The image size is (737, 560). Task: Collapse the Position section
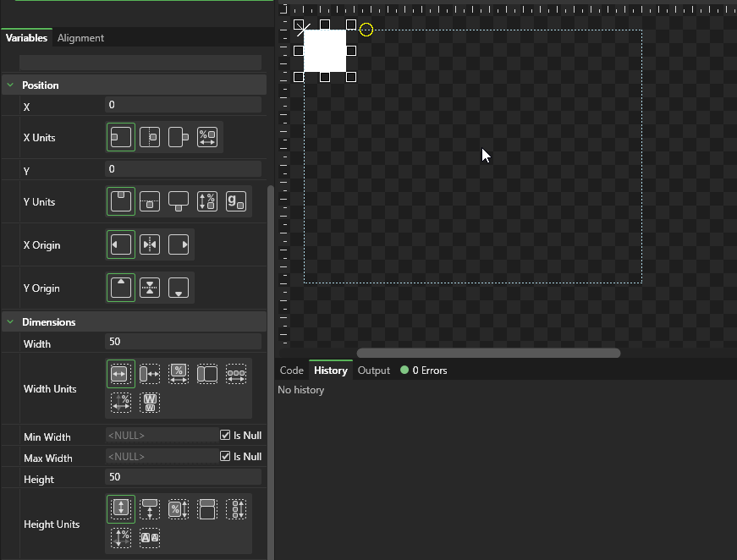[x=10, y=85]
